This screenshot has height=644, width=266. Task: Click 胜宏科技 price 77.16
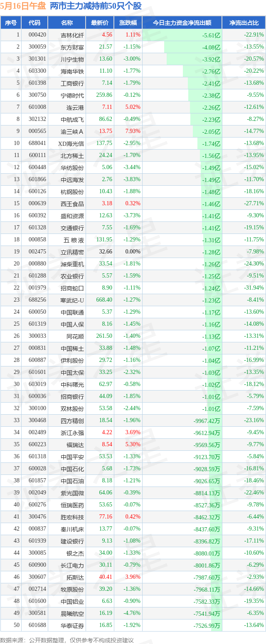(105, 517)
